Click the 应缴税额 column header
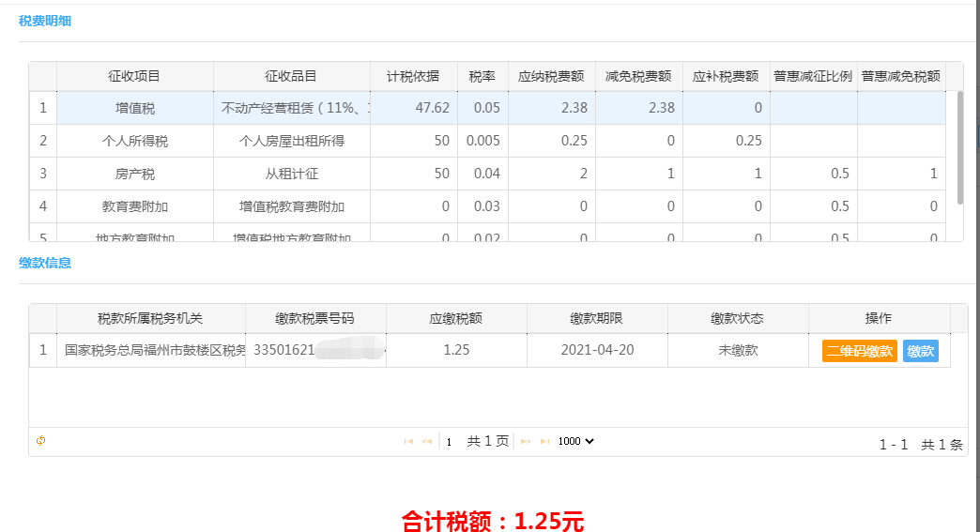Viewport: 980px width, 532px height. [x=456, y=318]
